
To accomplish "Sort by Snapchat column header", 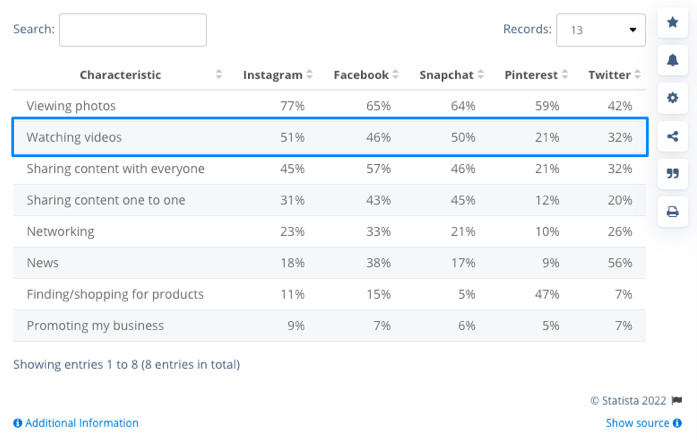I will tap(447, 75).
